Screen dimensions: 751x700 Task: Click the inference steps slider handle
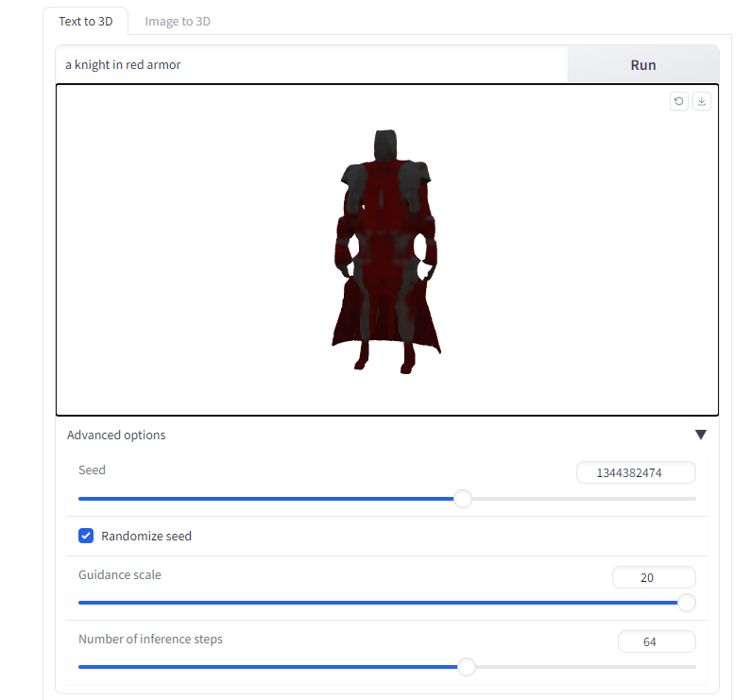pos(467,667)
